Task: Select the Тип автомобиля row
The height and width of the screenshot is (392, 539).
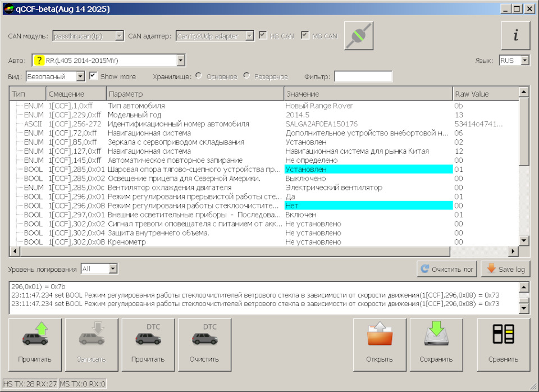Action: [264, 106]
